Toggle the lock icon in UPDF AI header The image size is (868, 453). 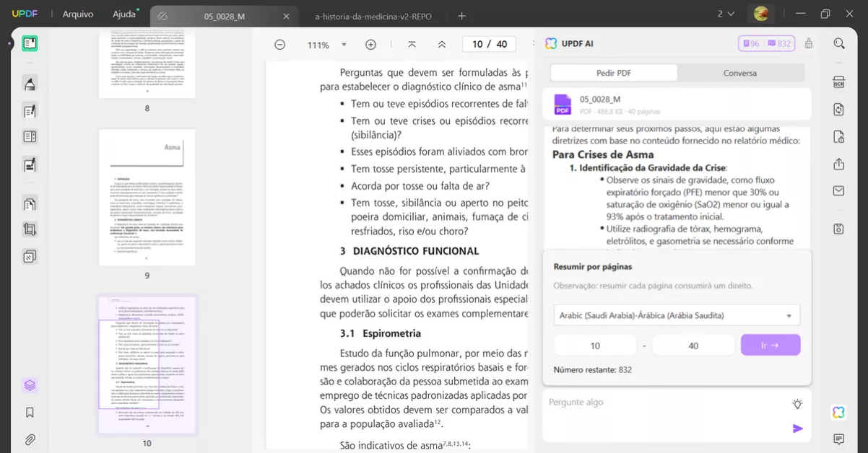[808, 43]
